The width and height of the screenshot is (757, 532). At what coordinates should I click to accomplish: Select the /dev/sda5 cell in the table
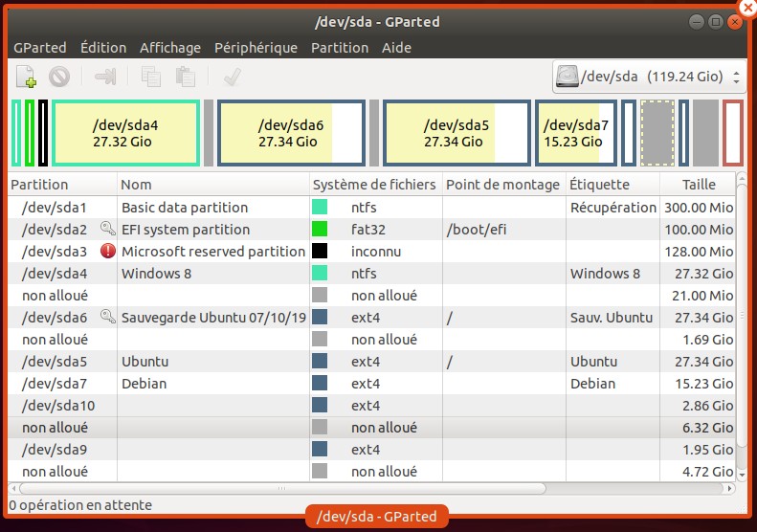pos(55,362)
